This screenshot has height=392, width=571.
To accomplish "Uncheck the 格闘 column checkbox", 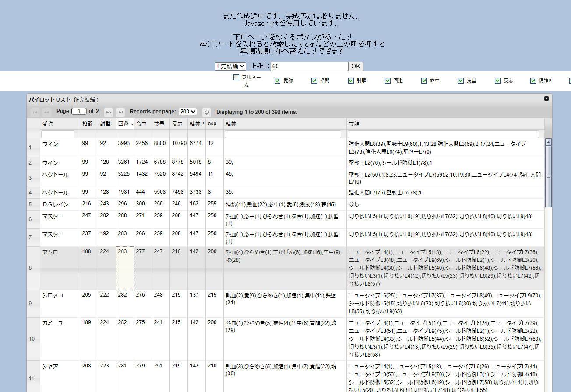I will click(x=314, y=81).
